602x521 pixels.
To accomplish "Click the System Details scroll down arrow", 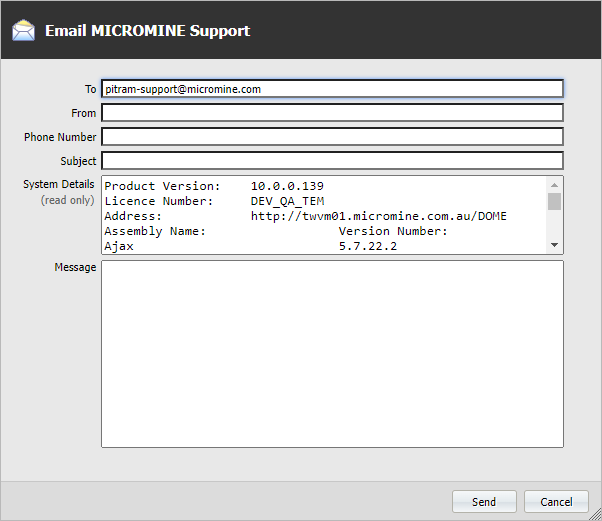I will coord(554,245).
